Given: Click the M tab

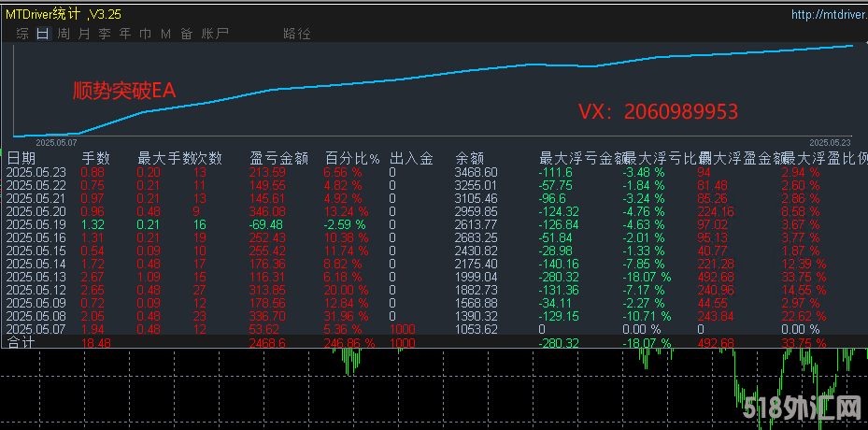Looking at the screenshot, I should (165, 34).
